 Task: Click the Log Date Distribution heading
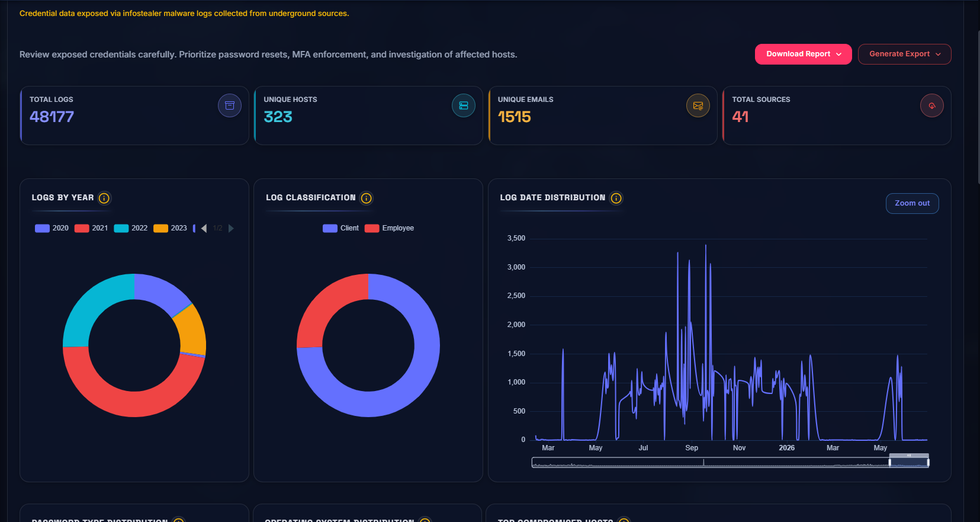tap(552, 197)
